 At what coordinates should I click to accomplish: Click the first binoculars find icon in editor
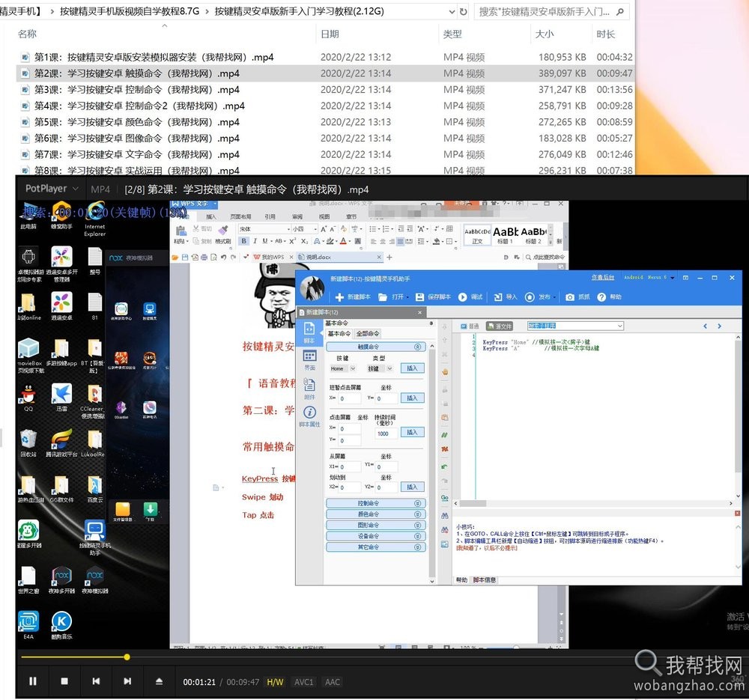coord(445,516)
